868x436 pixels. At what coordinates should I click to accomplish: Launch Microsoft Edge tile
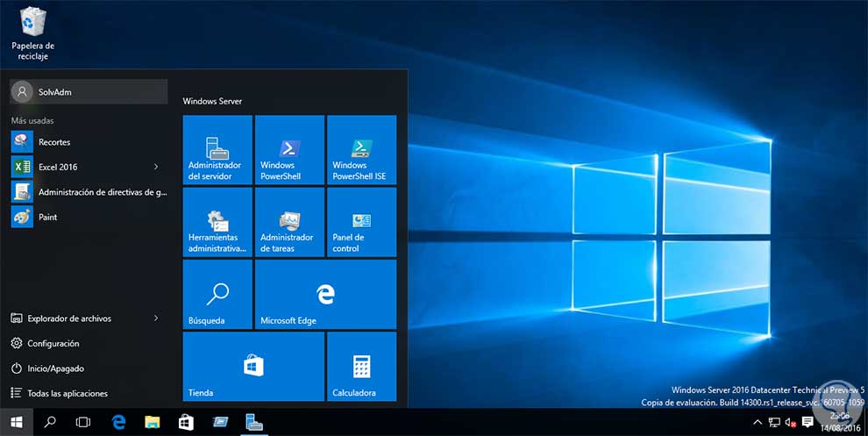tap(325, 294)
